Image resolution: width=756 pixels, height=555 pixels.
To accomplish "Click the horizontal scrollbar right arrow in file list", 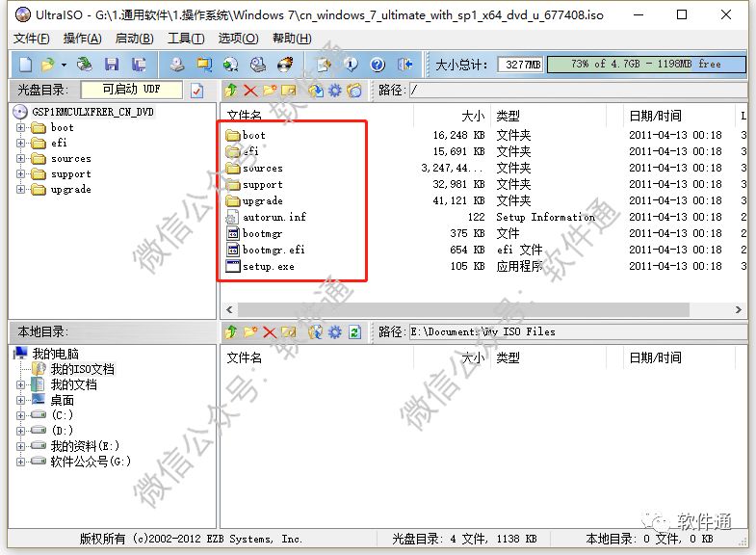I will coord(738,310).
